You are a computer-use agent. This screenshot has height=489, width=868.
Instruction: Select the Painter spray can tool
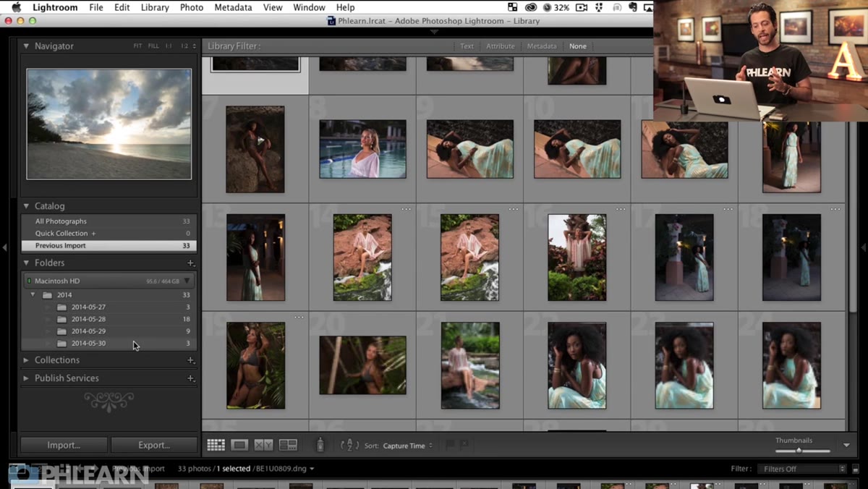[x=320, y=445]
